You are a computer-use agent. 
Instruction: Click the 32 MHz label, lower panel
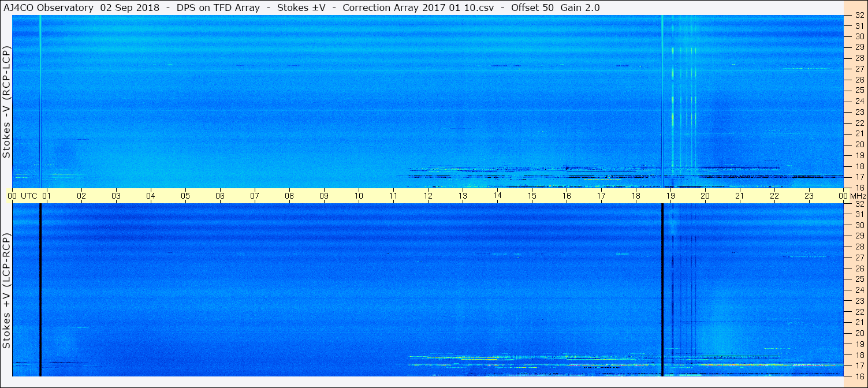(859, 204)
